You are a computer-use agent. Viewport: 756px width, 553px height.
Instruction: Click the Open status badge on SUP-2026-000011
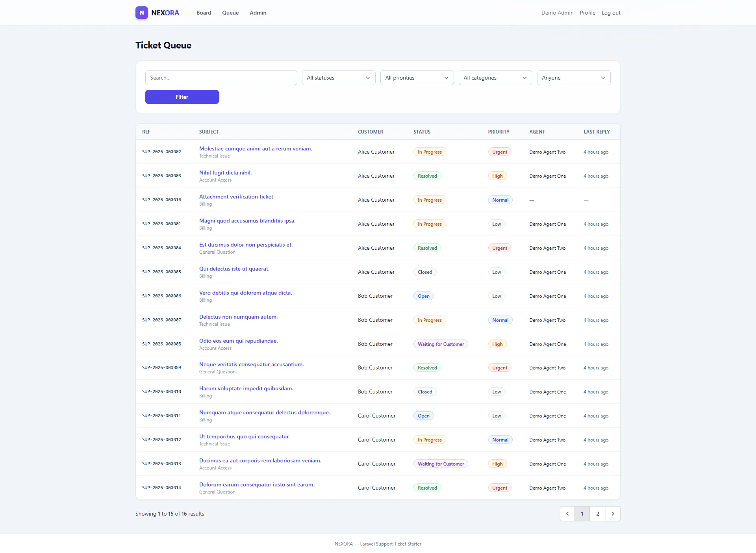pyautogui.click(x=424, y=416)
